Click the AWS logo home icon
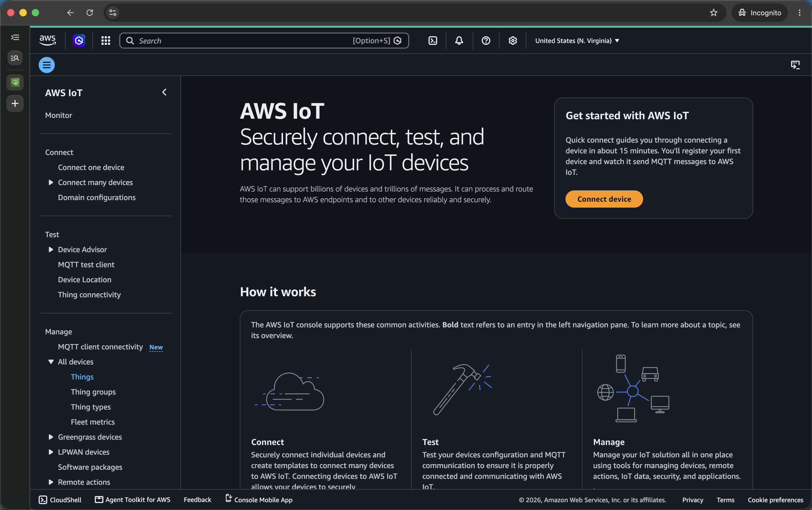812x510 pixels. click(48, 41)
